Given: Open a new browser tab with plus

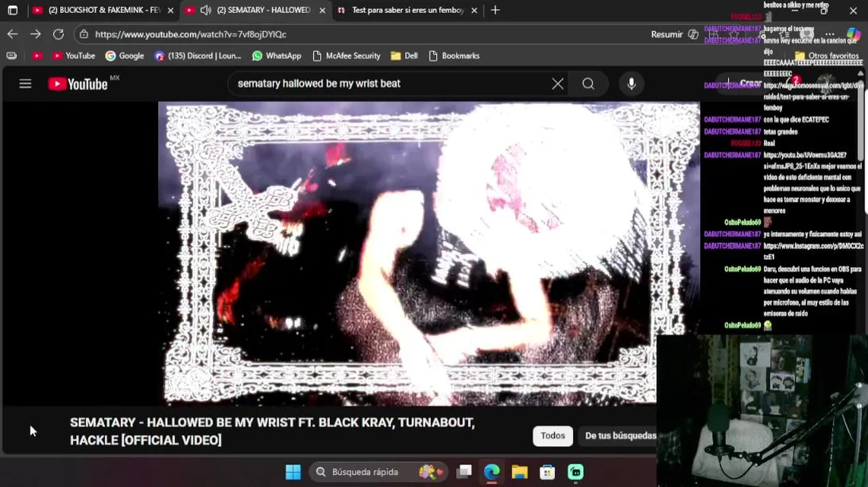Looking at the screenshot, I should tap(496, 10).
